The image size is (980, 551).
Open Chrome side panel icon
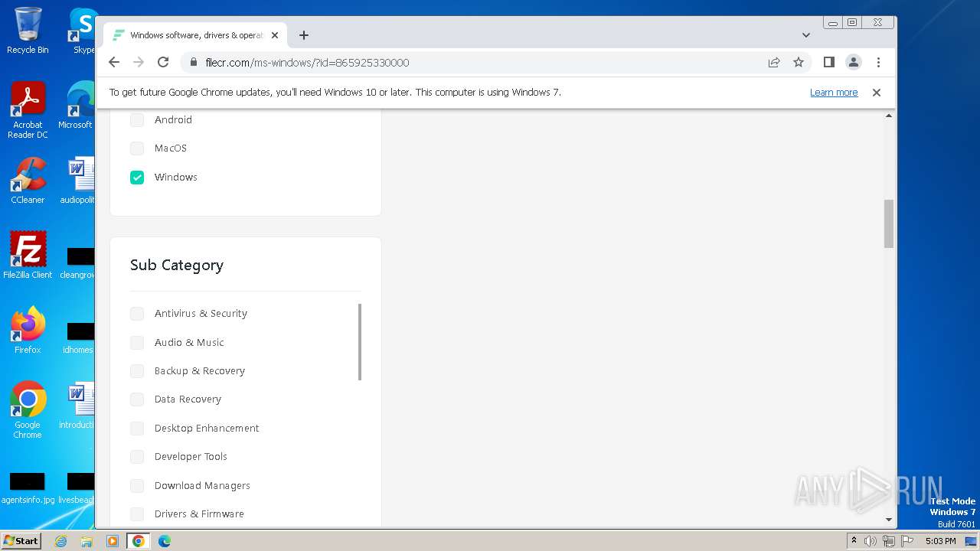(828, 63)
